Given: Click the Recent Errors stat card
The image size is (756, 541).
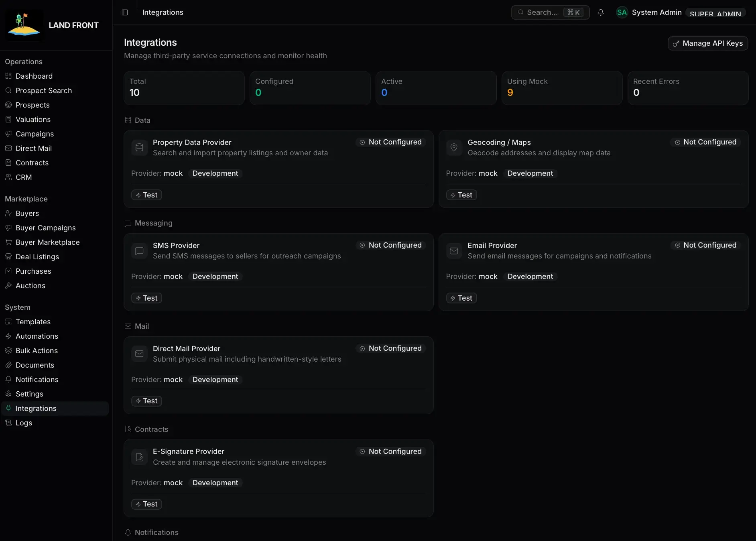Looking at the screenshot, I should (x=688, y=88).
